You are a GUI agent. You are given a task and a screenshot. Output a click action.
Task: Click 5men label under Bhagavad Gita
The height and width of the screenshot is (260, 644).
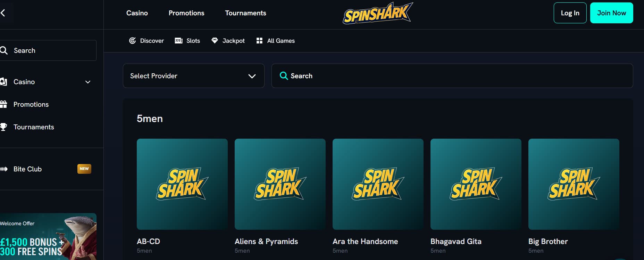(x=438, y=251)
